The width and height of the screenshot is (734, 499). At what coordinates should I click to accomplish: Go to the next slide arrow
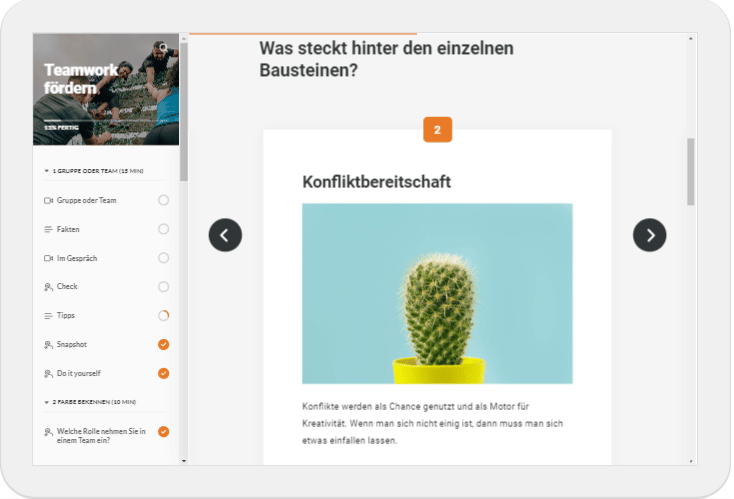pyautogui.click(x=649, y=235)
